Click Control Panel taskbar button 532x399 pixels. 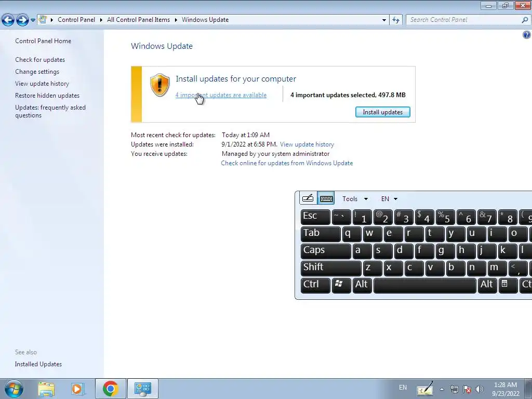(x=142, y=389)
